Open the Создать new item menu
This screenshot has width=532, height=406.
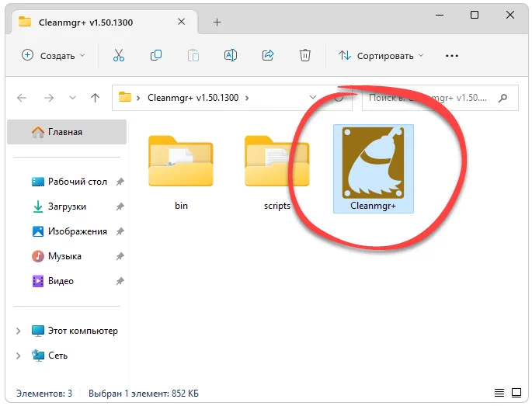(x=54, y=55)
